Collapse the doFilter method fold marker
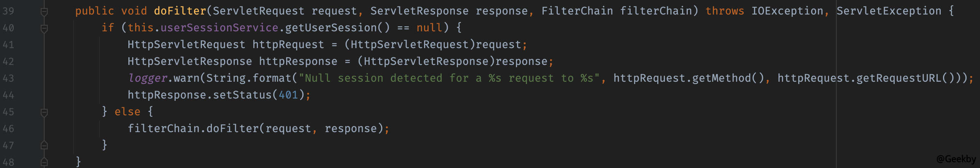The height and width of the screenshot is (168, 980). pos(44,12)
